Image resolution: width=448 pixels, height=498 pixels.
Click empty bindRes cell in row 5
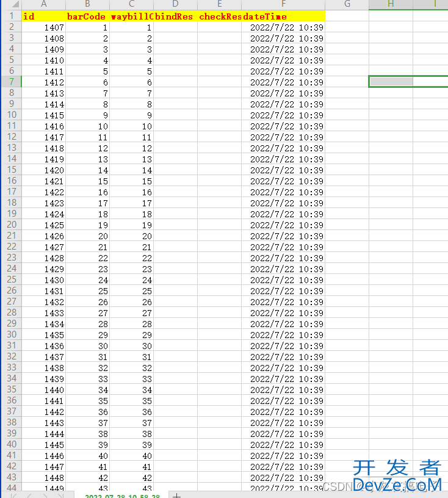(175, 60)
